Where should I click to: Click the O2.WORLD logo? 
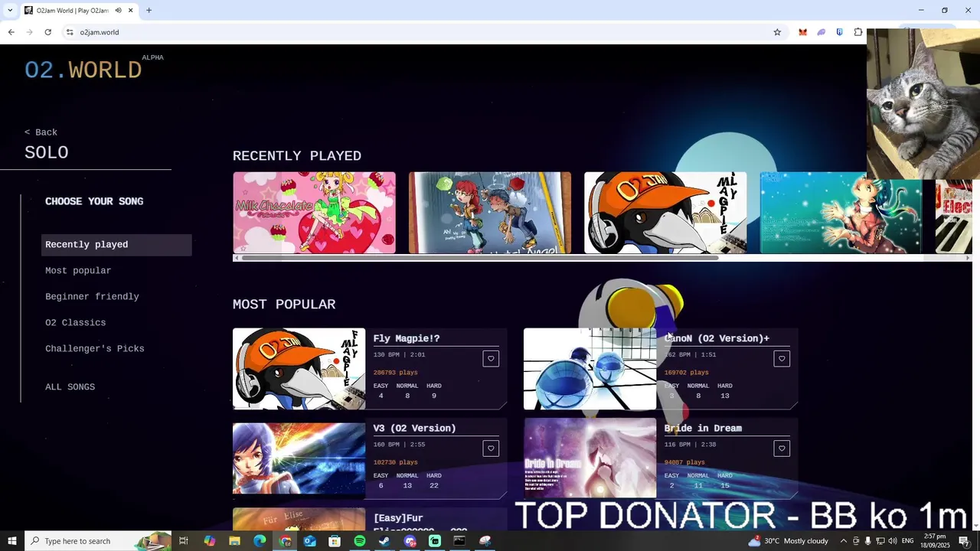tap(83, 70)
